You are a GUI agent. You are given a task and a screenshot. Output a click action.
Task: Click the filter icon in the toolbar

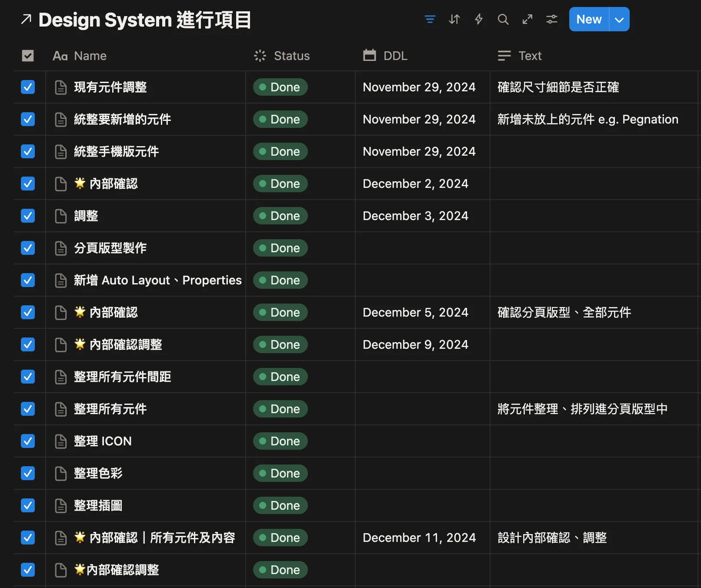[430, 20]
